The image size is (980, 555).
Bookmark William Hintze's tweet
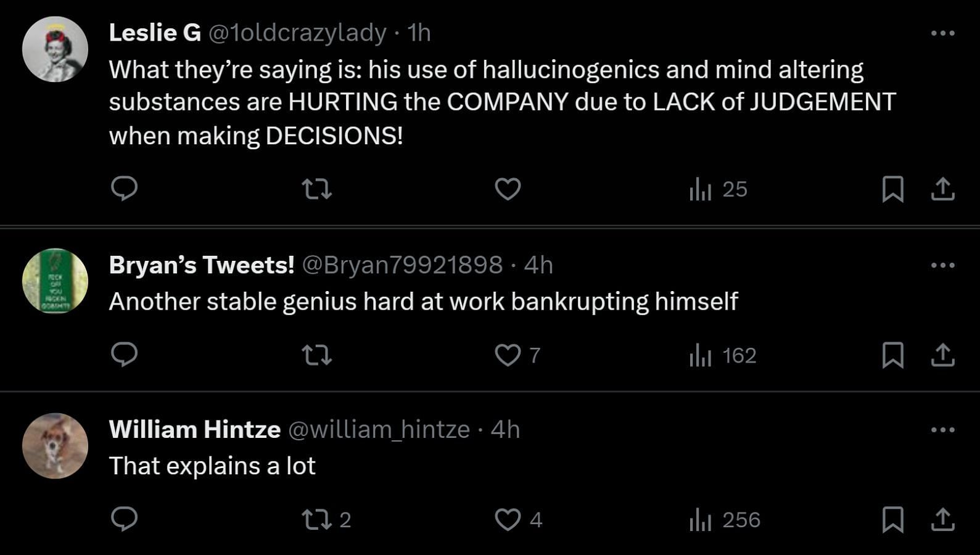pyautogui.click(x=892, y=519)
